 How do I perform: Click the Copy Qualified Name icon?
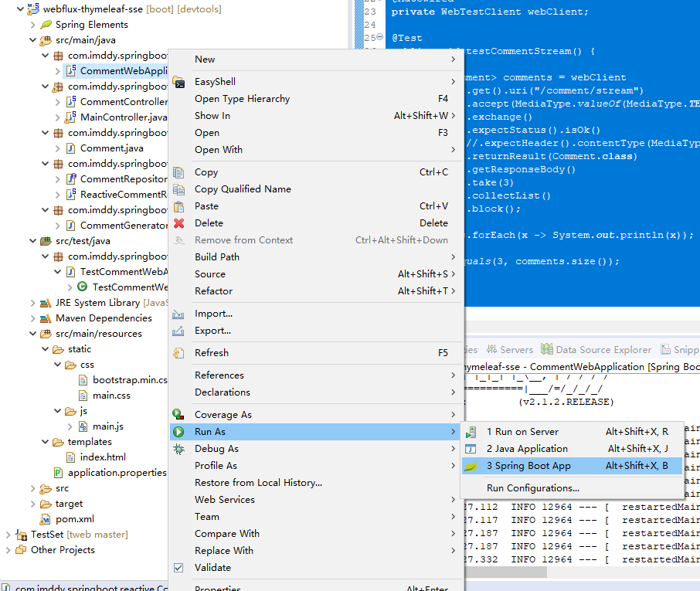click(178, 189)
